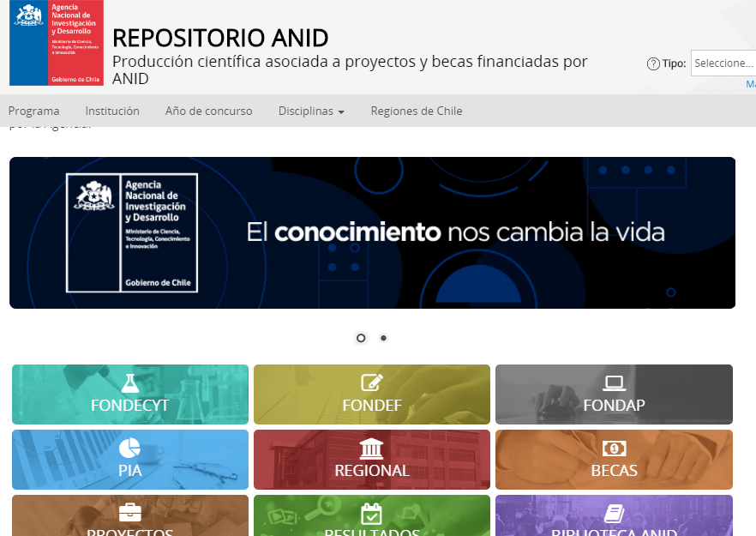Switch to the second carousel slide dot
Image resolution: width=756 pixels, height=536 pixels.
383,338
